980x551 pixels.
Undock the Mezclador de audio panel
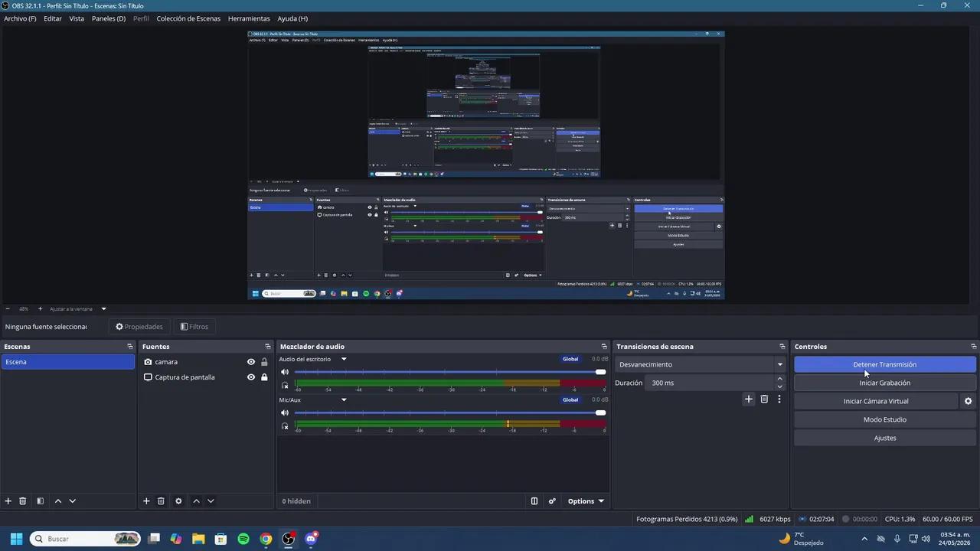tap(604, 347)
